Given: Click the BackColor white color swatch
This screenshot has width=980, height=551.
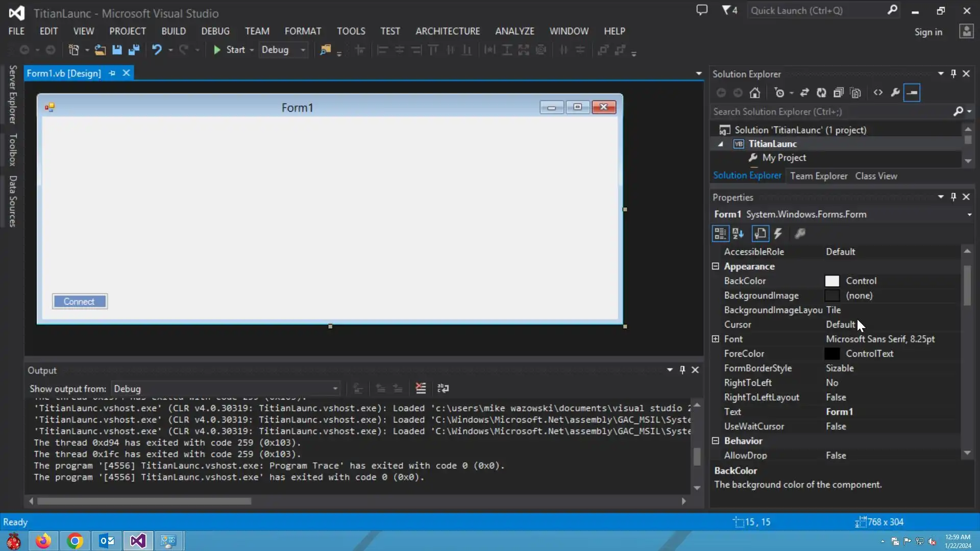Looking at the screenshot, I should [832, 281].
